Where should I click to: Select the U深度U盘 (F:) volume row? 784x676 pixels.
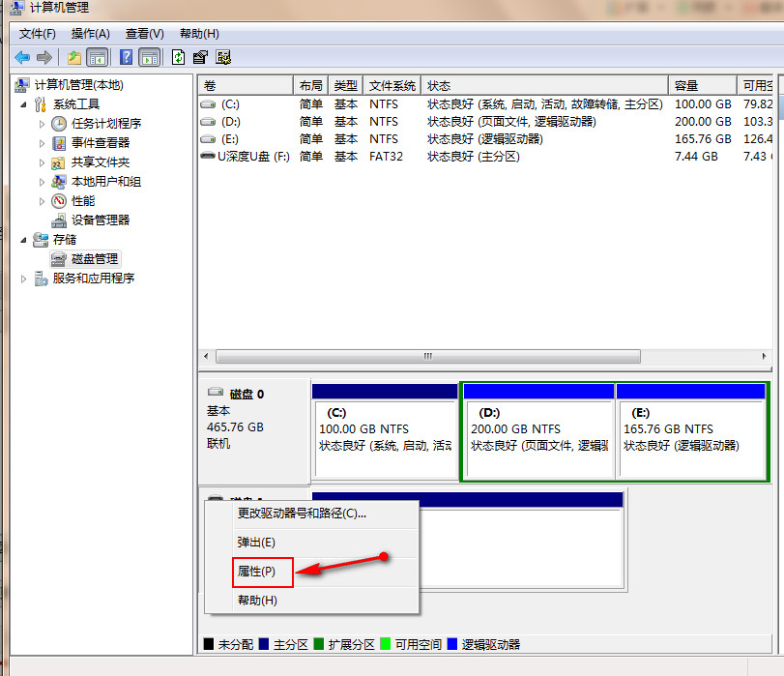252,156
